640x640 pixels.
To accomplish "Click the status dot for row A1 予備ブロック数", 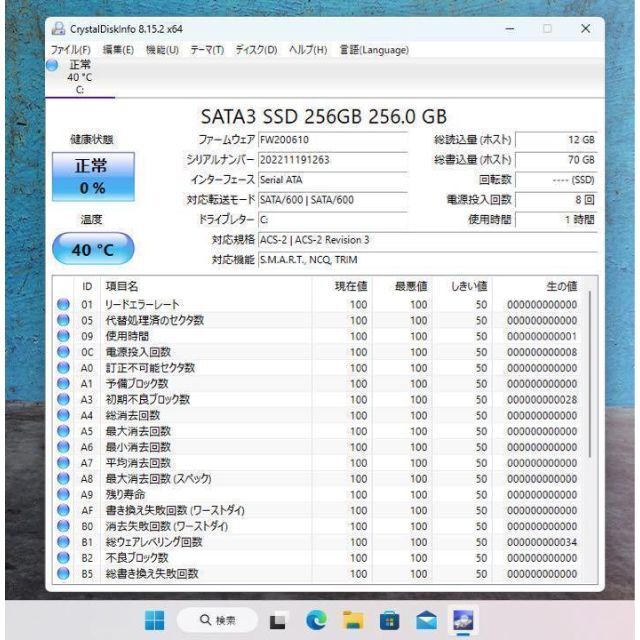I will pos(63,384).
